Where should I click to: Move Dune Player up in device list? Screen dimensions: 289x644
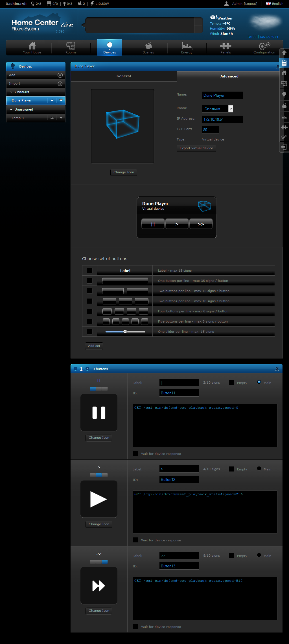click(52, 100)
